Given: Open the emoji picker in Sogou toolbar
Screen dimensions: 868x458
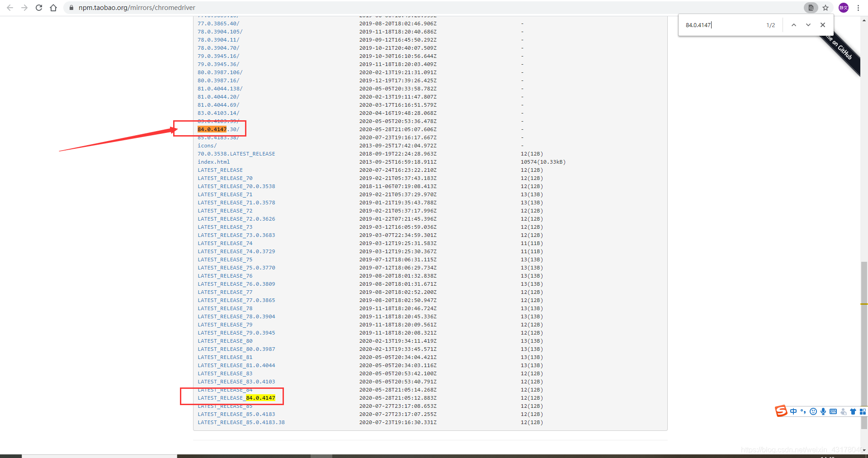Looking at the screenshot, I should coord(813,411).
